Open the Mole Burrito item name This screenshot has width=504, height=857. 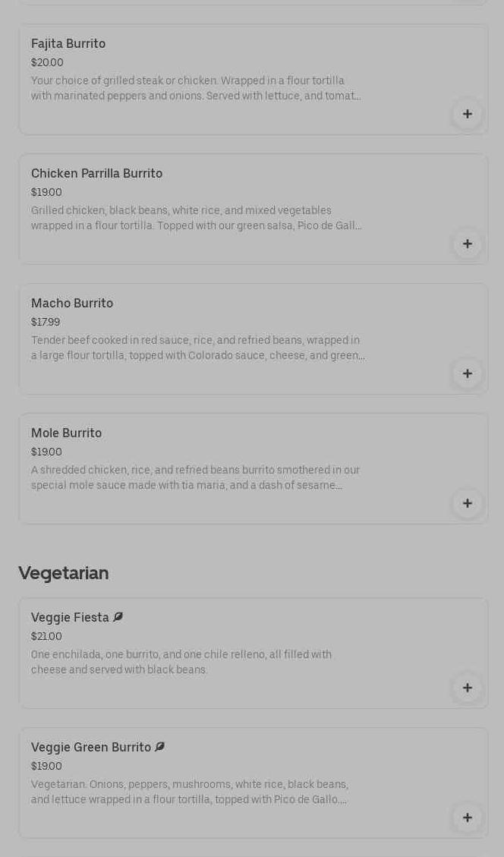point(66,433)
